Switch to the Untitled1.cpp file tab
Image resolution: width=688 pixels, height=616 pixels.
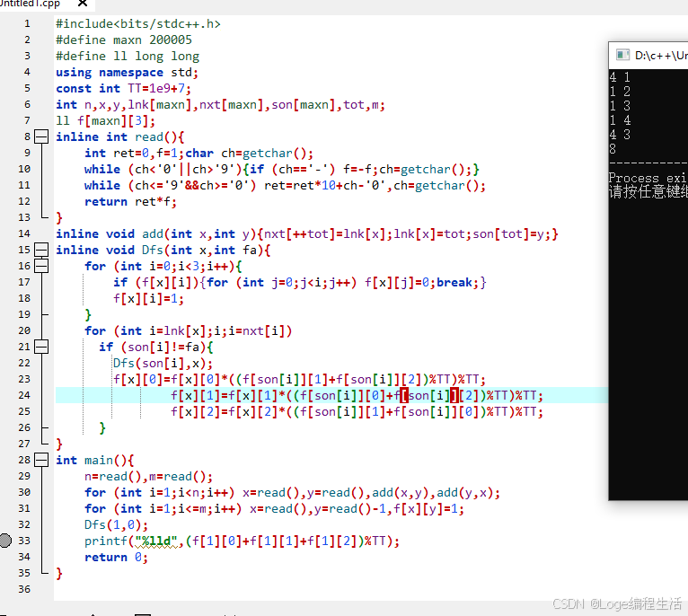(30, 4)
